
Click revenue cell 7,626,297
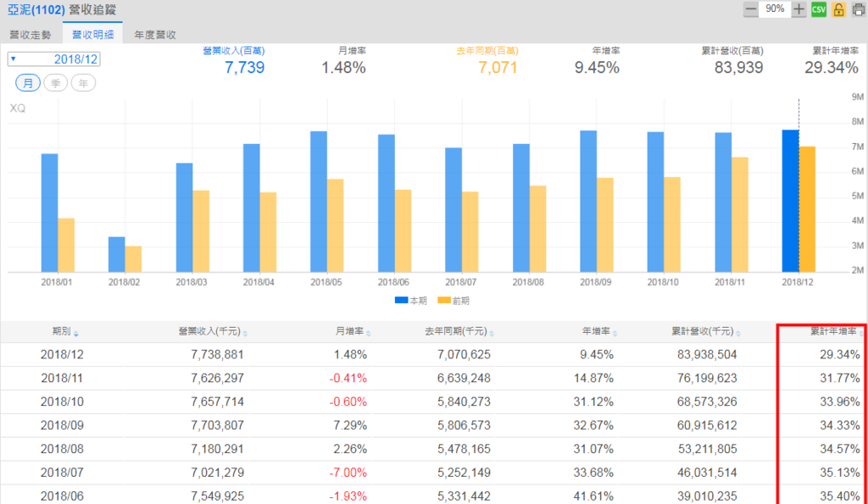point(217,379)
